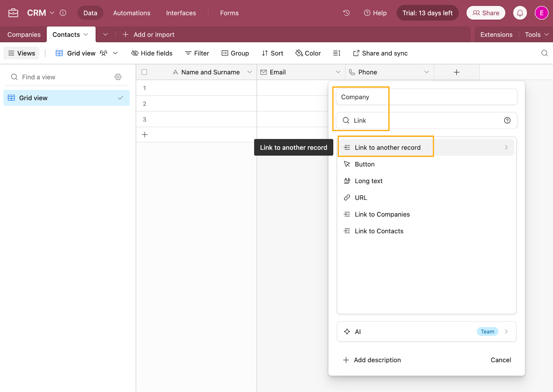Click the field type help question icon
553x392 pixels.
pyautogui.click(x=507, y=121)
